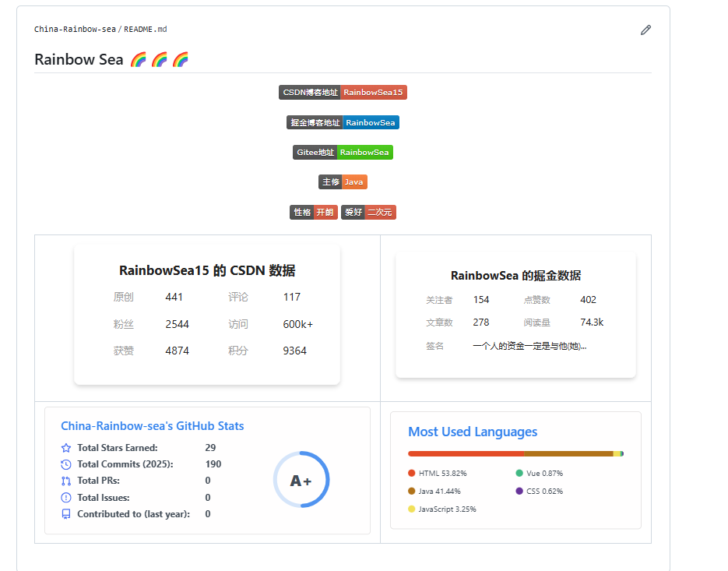Click the CSDN 评论 value 117

pyautogui.click(x=292, y=297)
